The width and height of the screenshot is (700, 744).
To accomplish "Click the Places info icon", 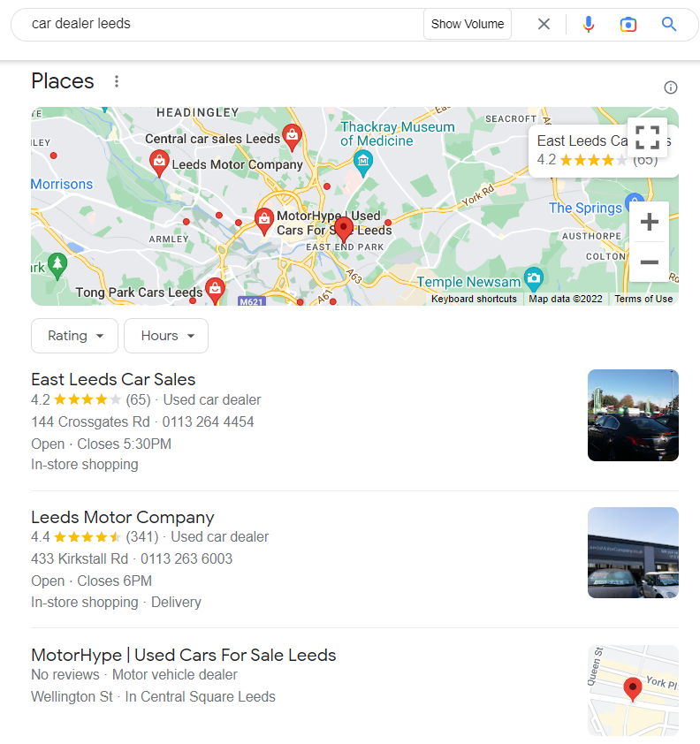I will click(x=671, y=87).
